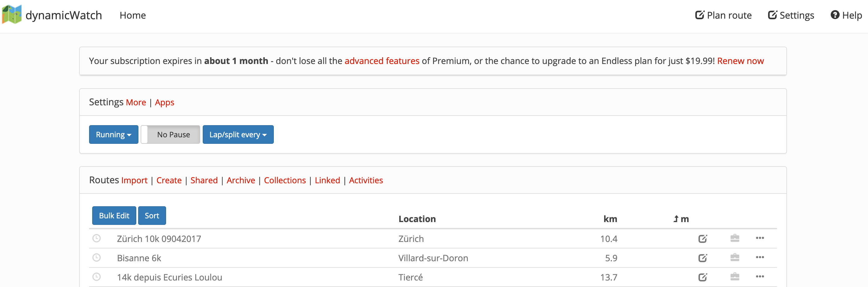This screenshot has height=287, width=868.
Task: Edit the 14k depuis Ecuries Loulou route
Action: click(703, 277)
